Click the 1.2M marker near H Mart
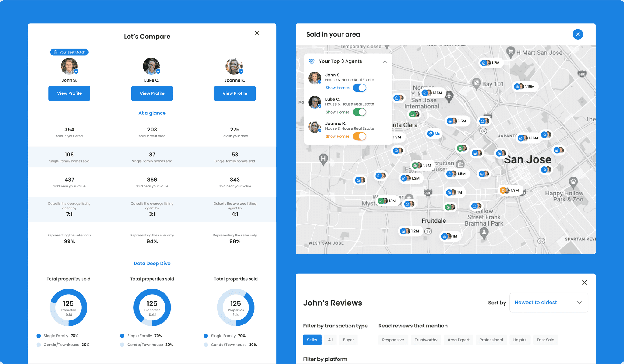This screenshot has height=364, width=624. pos(490,63)
